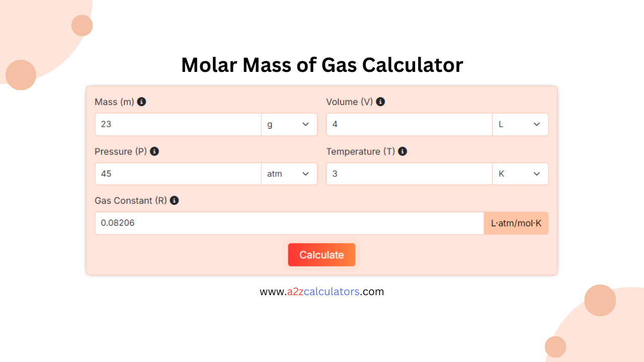This screenshot has height=362, width=644.
Task: Select the Temperature value field containing 3
Action: (x=409, y=173)
